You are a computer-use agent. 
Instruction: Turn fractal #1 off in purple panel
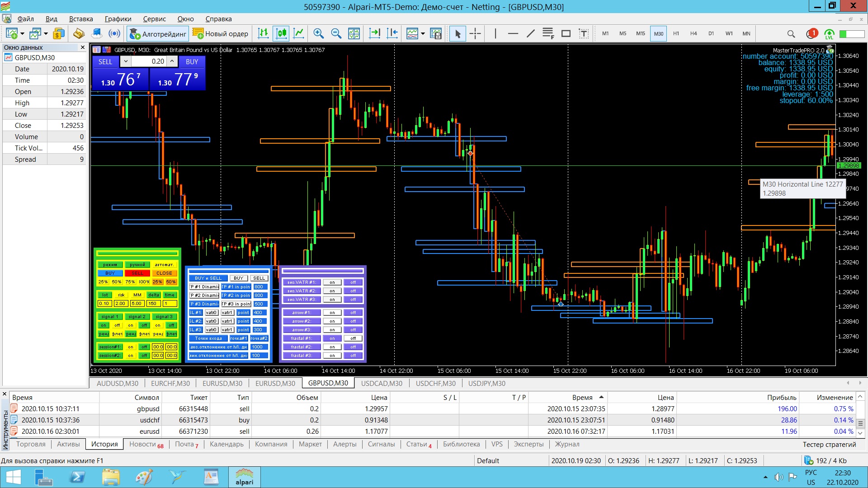(x=353, y=338)
